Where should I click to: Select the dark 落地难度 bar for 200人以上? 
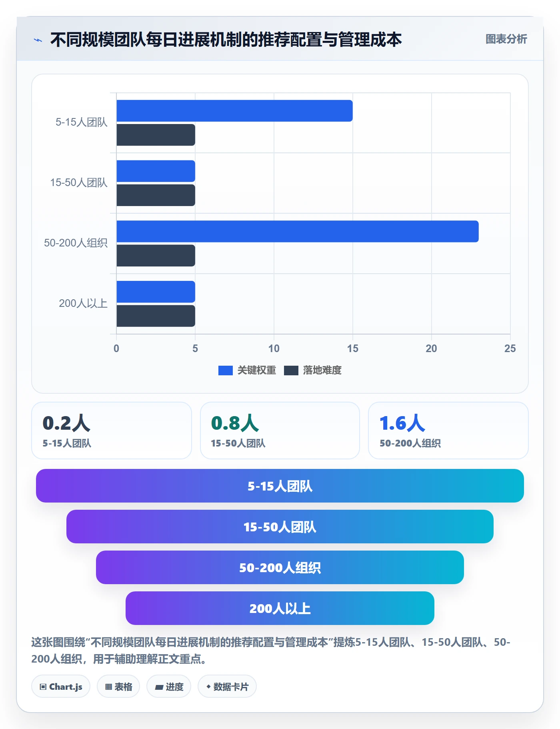[x=156, y=316]
